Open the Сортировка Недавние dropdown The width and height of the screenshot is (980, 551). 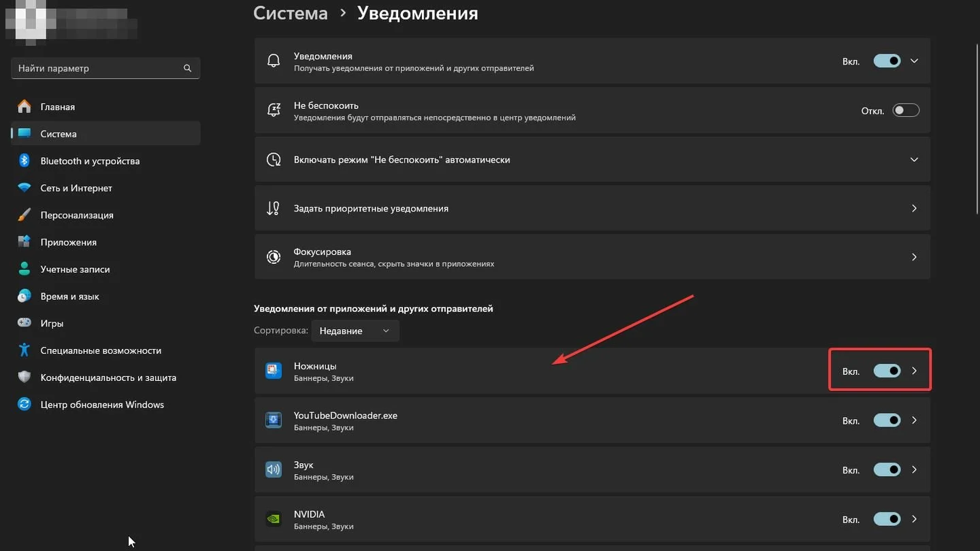355,331
